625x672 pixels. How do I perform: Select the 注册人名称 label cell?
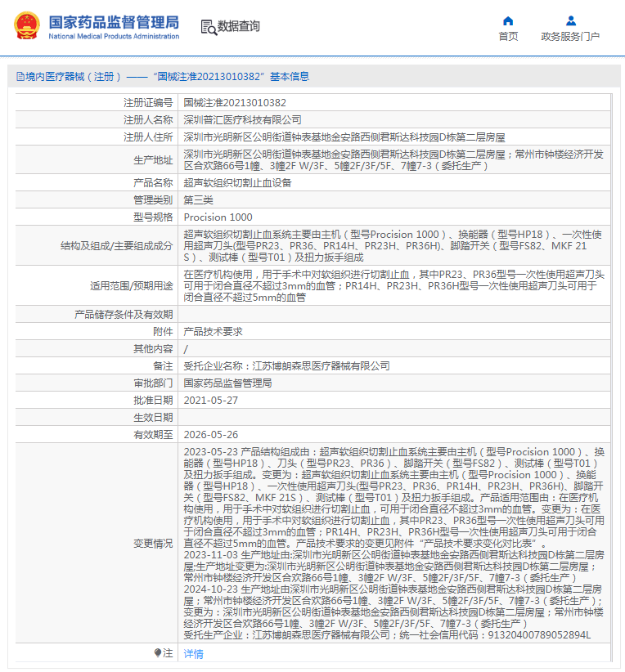point(97,120)
